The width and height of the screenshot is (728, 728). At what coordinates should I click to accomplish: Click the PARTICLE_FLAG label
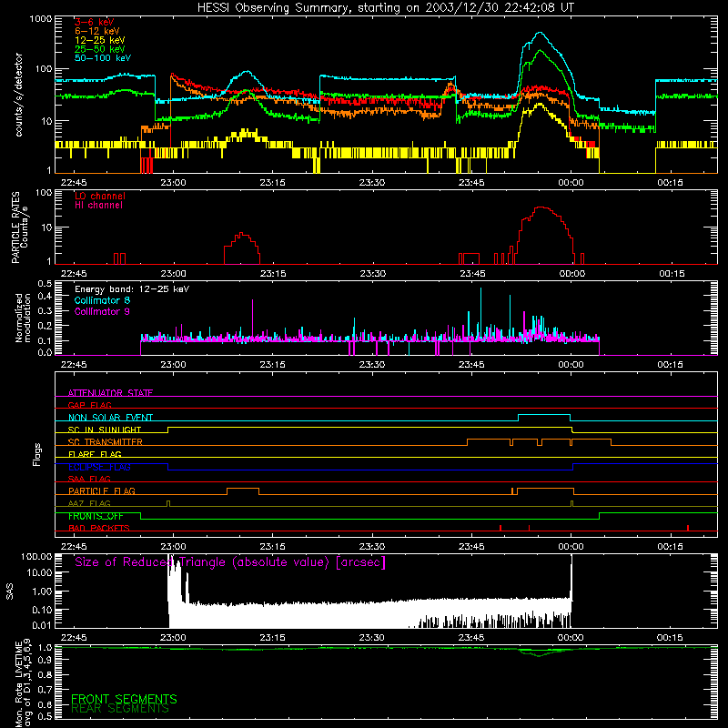coord(102,491)
